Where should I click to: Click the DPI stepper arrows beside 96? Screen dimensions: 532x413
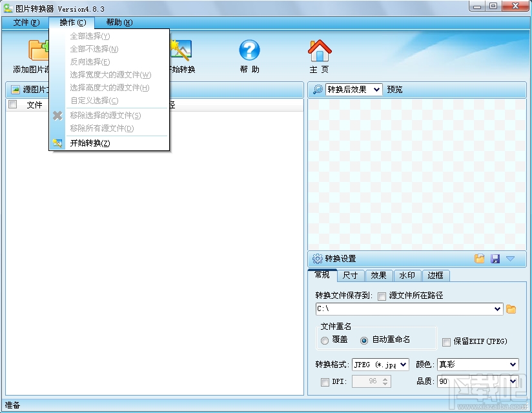(x=385, y=381)
